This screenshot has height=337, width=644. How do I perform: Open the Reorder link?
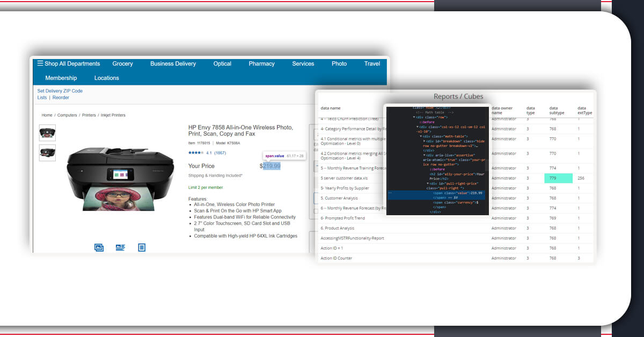[61, 98]
